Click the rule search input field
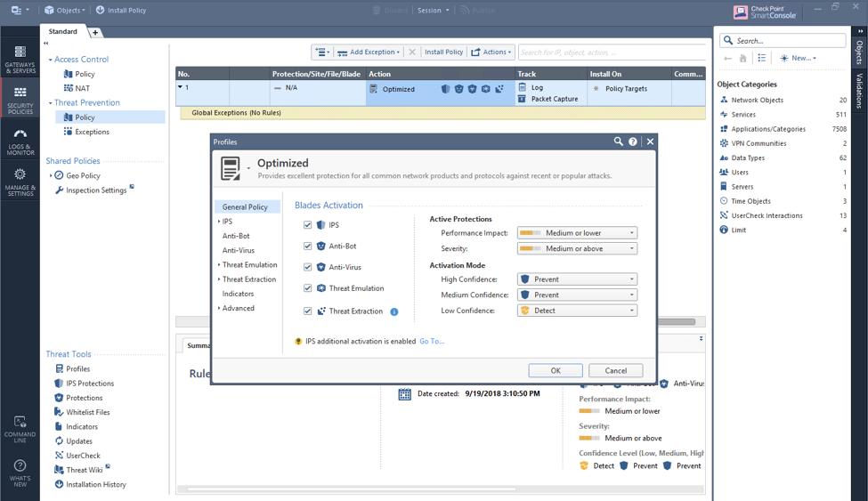868x501 pixels. (612, 52)
